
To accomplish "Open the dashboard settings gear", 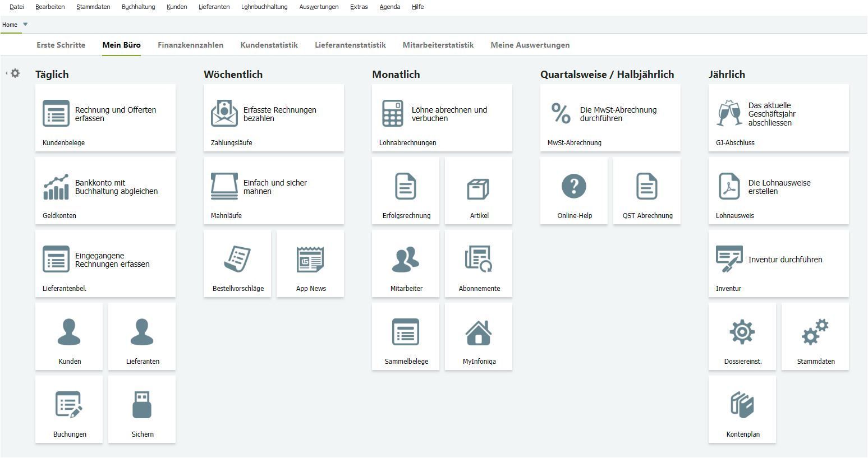I will (x=16, y=73).
